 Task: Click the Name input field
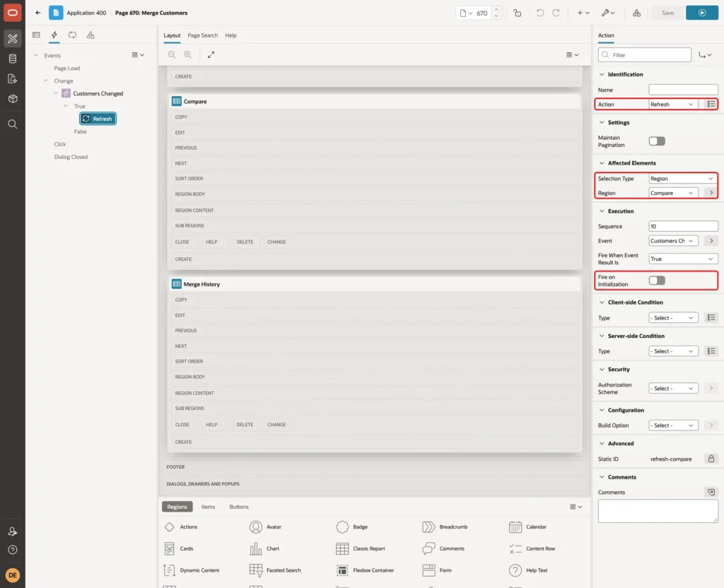(x=683, y=90)
